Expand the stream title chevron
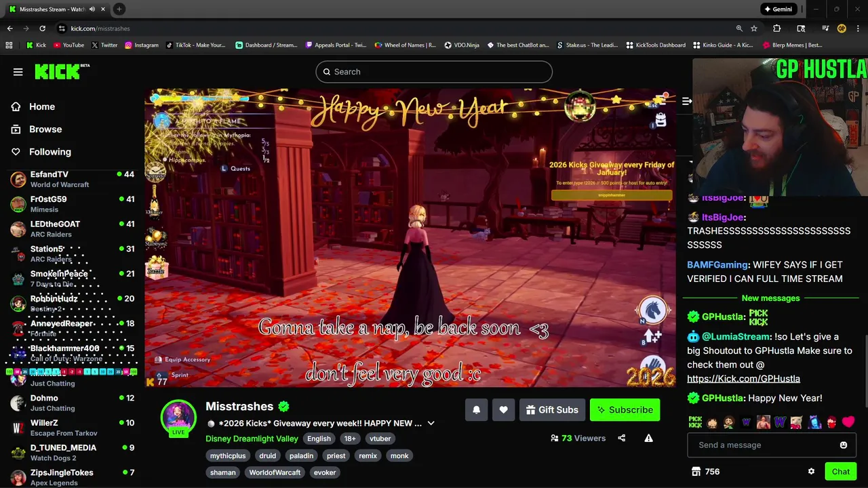Viewport: 868px width, 488px height. [x=431, y=424]
